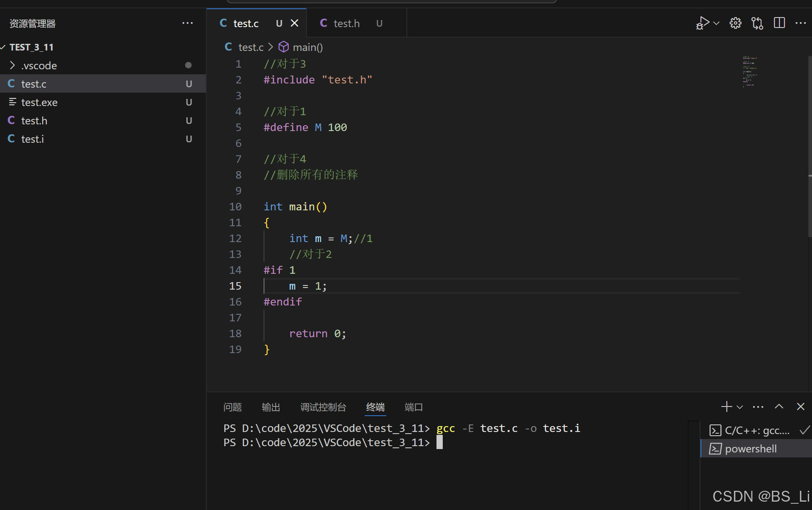The height and width of the screenshot is (510, 812).
Task: Open explorer panel more actions ellipsis
Action: tap(188, 23)
